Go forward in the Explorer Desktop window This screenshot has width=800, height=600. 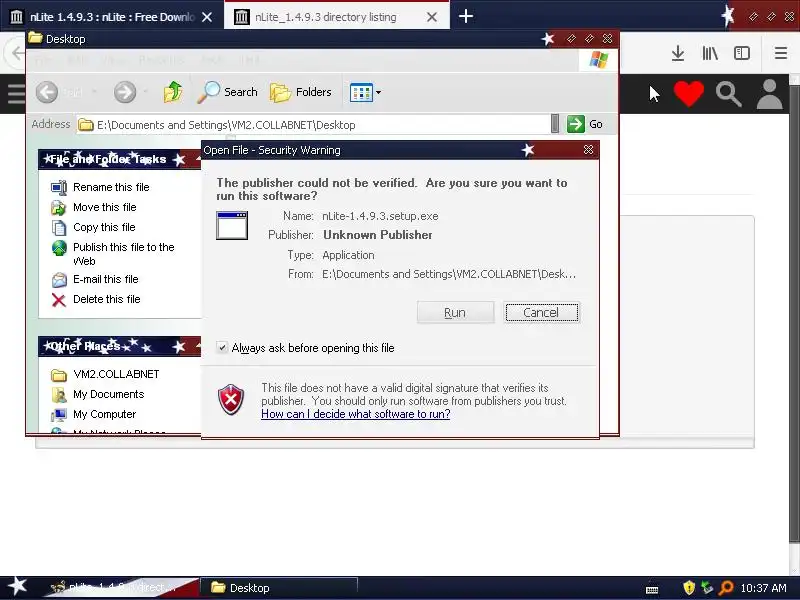[x=125, y=92]
